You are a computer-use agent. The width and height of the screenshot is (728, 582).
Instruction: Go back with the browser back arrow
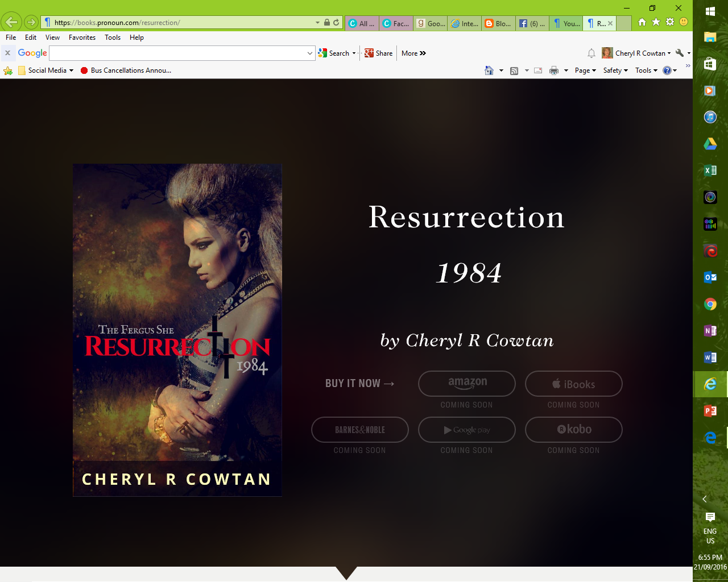pos(11,23)
